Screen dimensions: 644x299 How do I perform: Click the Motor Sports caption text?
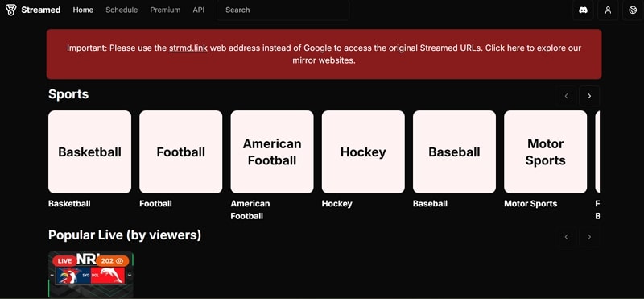coord(530,204)
